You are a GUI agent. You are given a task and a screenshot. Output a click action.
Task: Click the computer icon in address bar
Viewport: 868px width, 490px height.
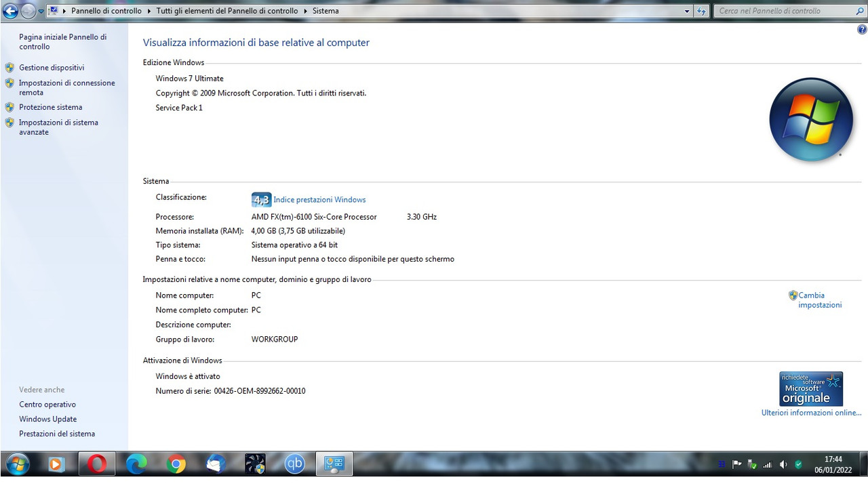[54, 11]
